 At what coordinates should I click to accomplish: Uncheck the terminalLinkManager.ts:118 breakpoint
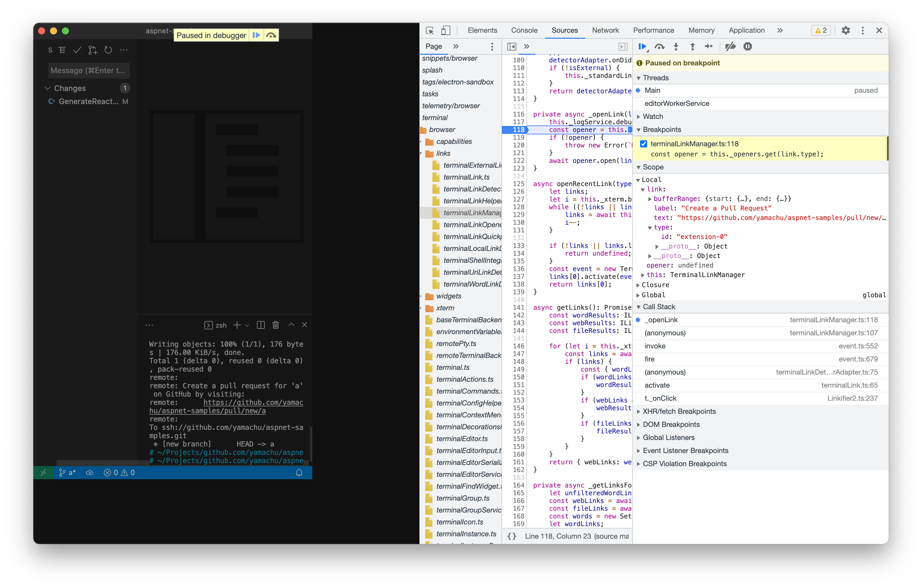click(x=644, y=144)
